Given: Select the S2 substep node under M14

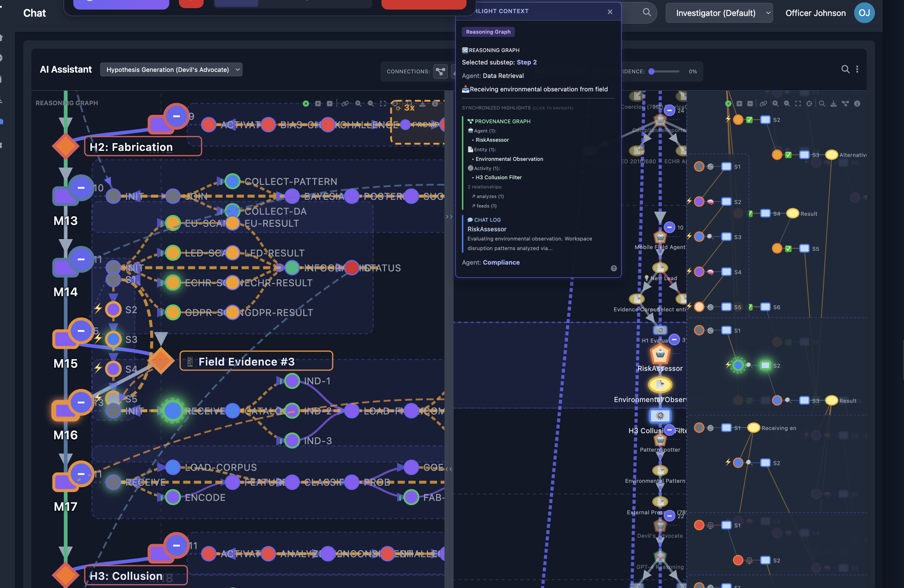Looking at the screenshot, I should pos(113,309).
